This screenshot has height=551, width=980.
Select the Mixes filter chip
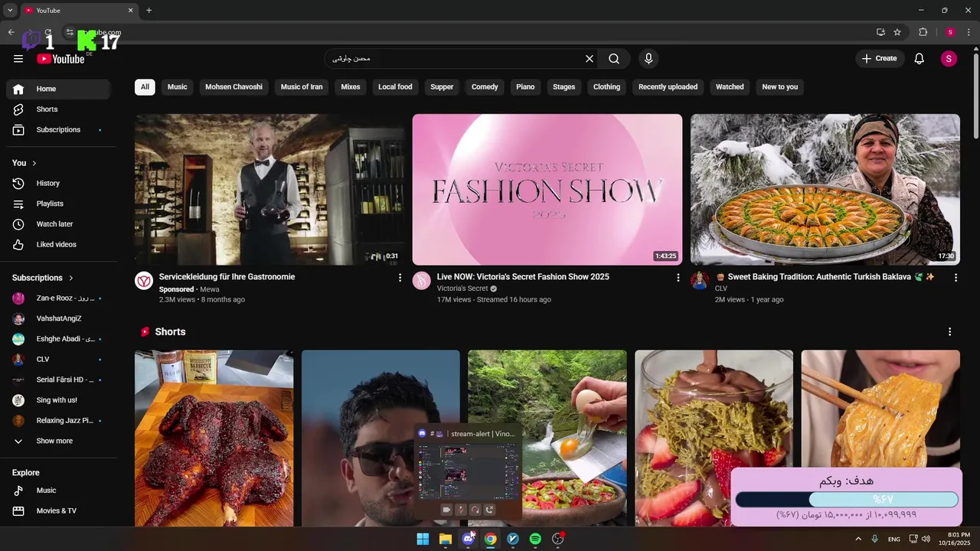coord(351,87)
